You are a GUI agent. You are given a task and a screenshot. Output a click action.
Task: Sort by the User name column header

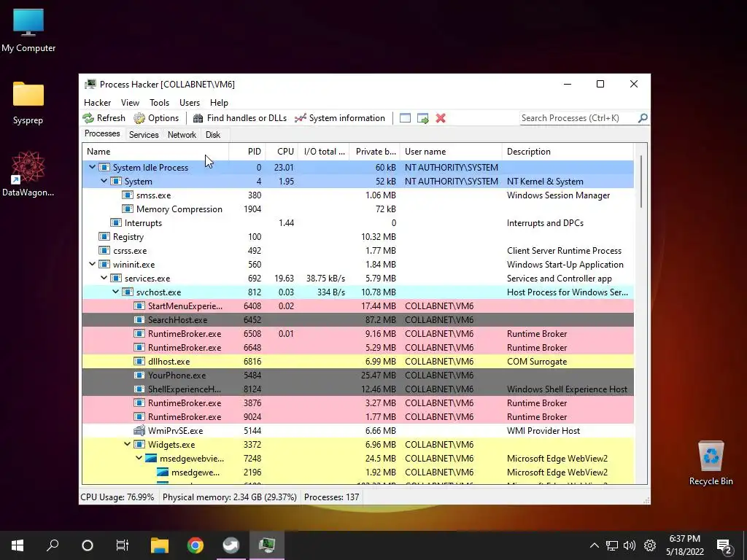click(451, 152)
